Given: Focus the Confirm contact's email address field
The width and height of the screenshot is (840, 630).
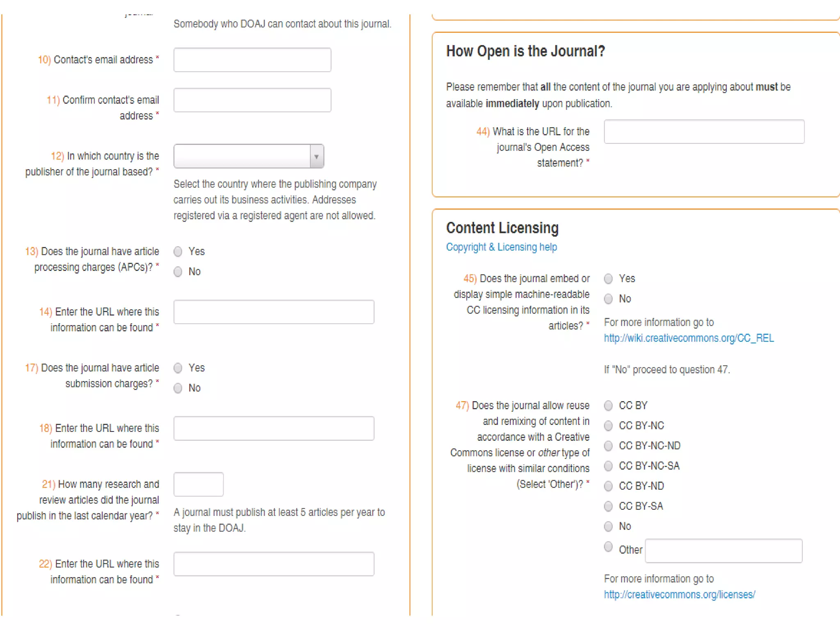Looking at the screenshot, I should (x=252, y=100).
